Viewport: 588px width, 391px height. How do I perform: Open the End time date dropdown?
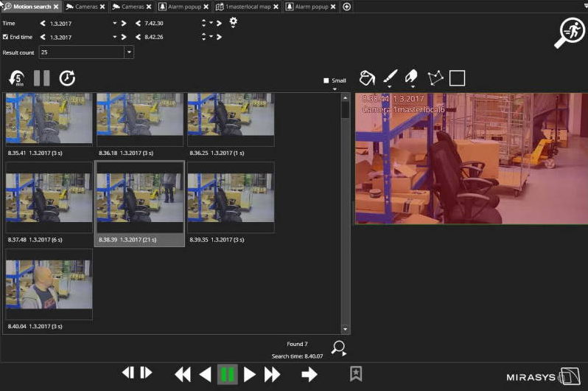click(x=115, y=37)
